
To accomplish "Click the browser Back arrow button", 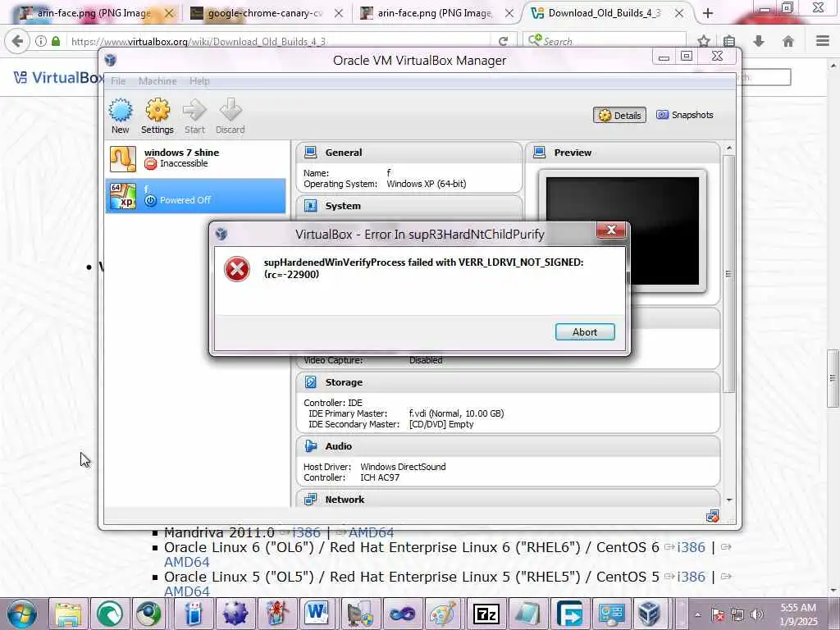I will [x=17, y=41].
